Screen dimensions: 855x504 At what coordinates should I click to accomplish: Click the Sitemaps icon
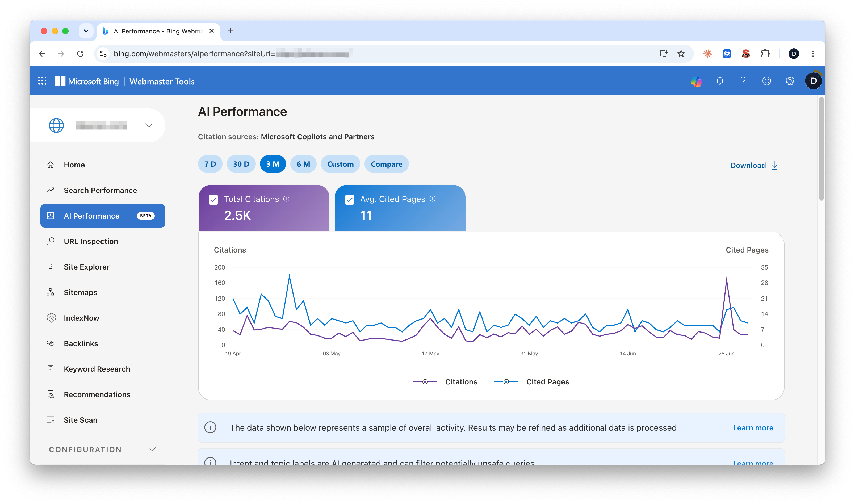(x=51, y=292)
